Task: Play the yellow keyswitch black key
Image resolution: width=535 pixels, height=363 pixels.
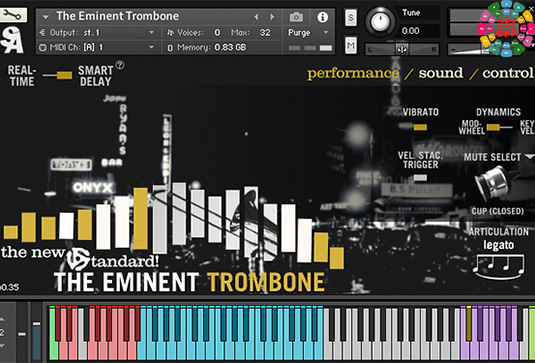Action: 469,324
